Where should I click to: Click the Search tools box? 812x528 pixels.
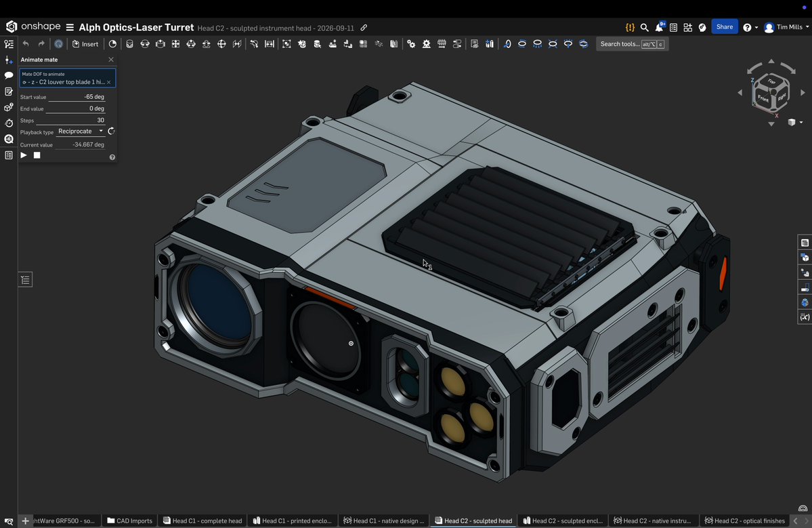[632, 44]
